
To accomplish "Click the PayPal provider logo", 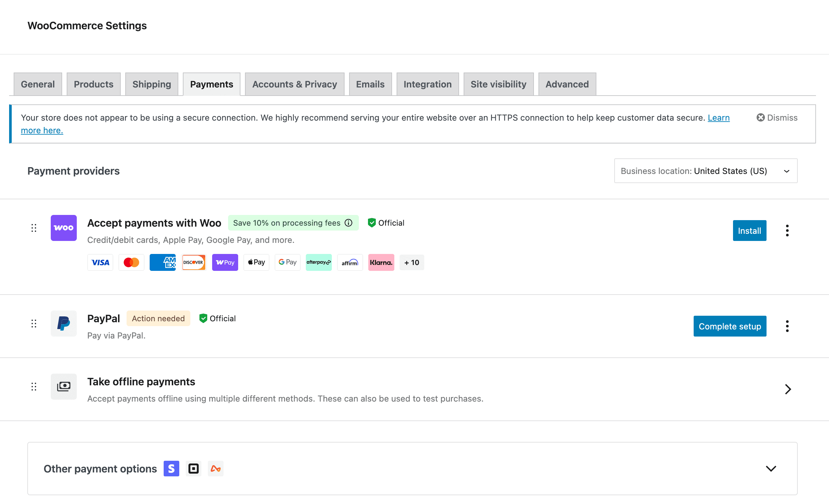I will pos(63,324).
